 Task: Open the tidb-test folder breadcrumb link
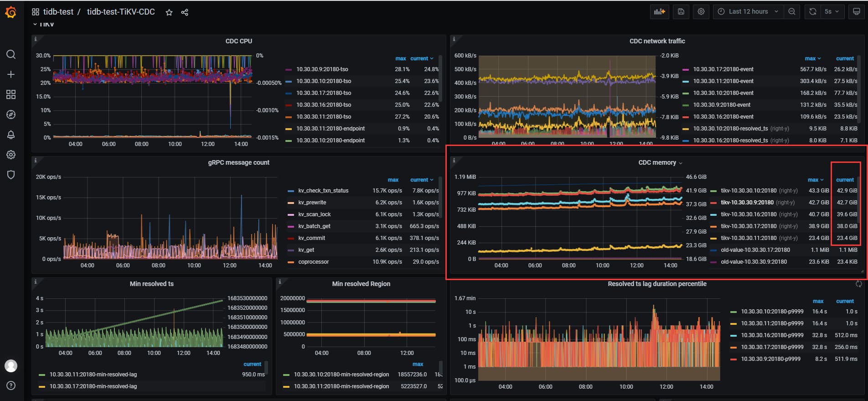(x=58, y=12)
